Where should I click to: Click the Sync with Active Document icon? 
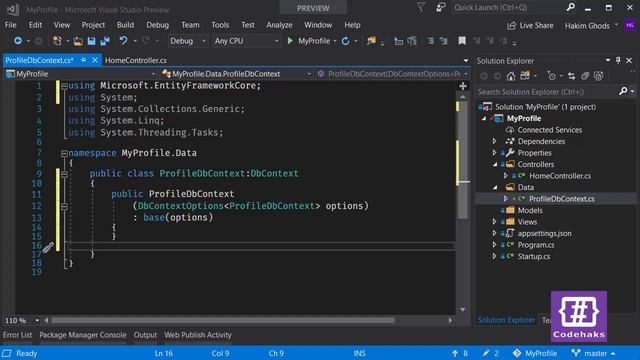click(x=571, y=76)
